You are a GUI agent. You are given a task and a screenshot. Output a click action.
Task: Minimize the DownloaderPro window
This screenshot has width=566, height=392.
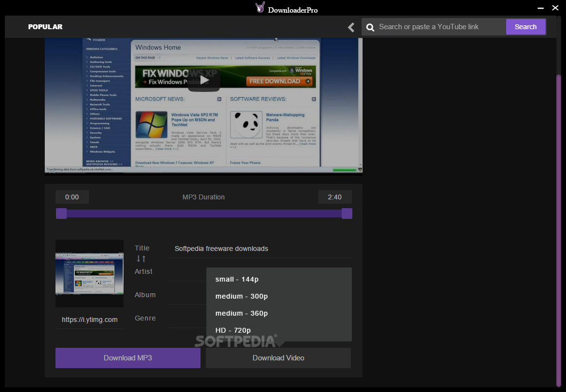pos(540,8)
